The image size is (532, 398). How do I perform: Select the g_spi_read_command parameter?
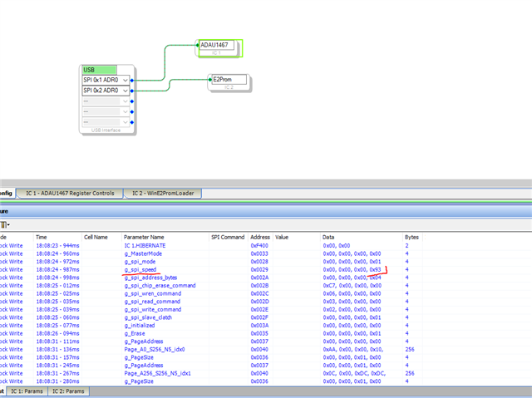pyautogui.click(x=152, y=302)
